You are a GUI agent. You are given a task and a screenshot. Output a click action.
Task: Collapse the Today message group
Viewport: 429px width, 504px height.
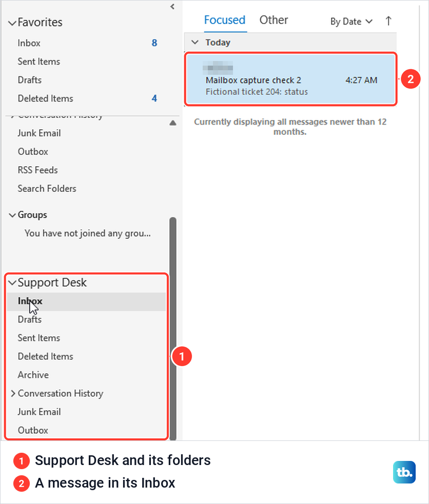(195, 42)
